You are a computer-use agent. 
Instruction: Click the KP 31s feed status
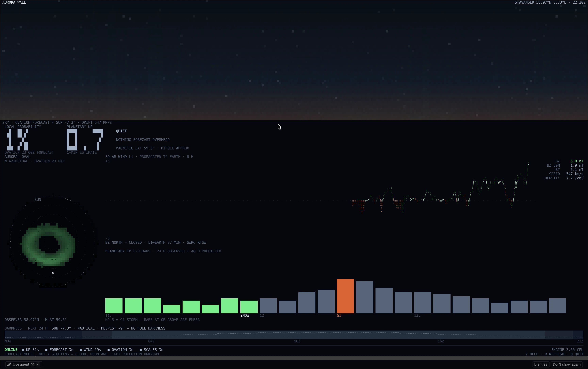pyautogui.click(x=30, y=350)
